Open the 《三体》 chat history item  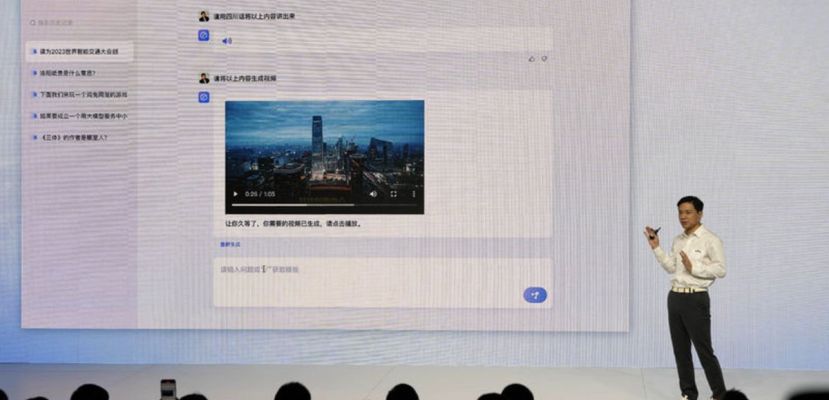[75, 137]
